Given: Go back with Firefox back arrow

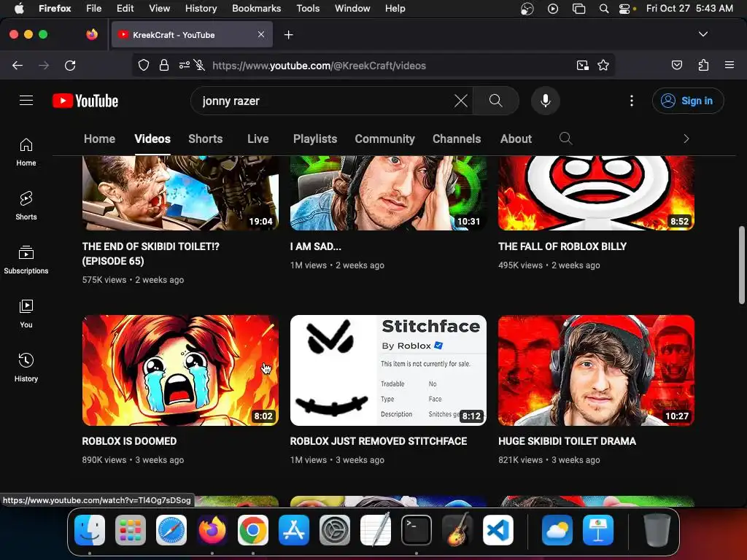Looking at the screenshot, I should [18, 65].
